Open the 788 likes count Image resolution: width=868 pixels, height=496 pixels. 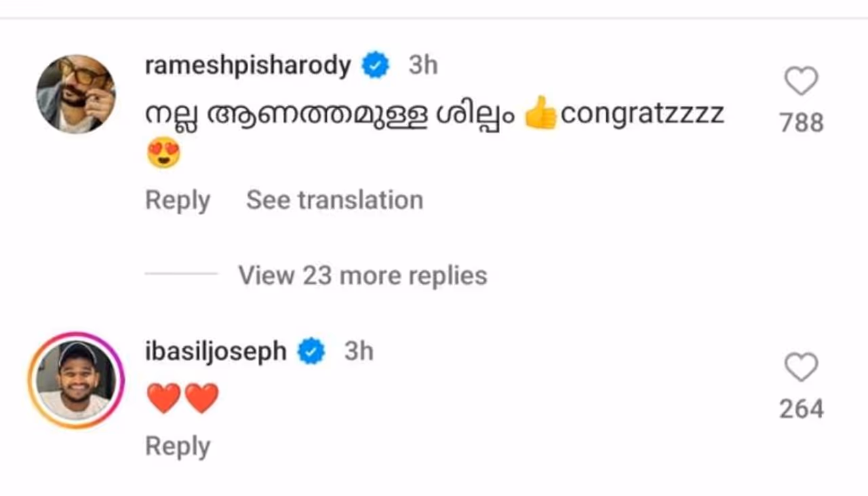(801, 123)
